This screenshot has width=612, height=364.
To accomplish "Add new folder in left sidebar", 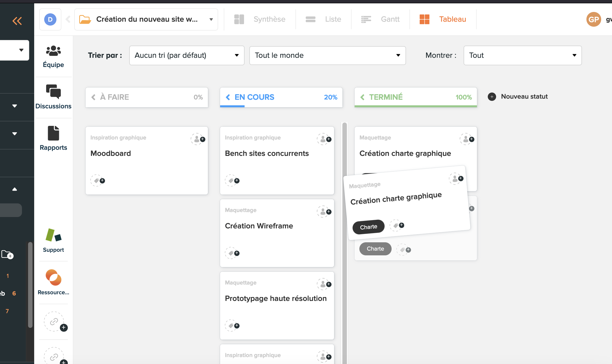I will coord(7,255).
